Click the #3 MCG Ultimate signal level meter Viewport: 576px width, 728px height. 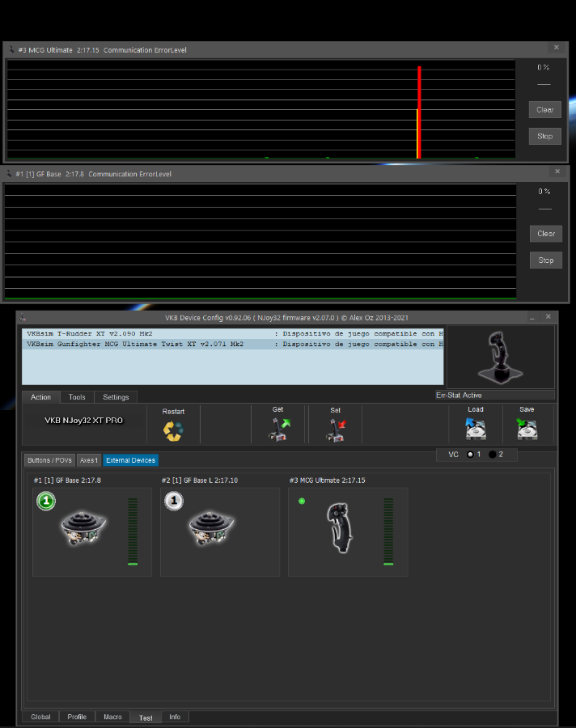click(x=389, y=531)
